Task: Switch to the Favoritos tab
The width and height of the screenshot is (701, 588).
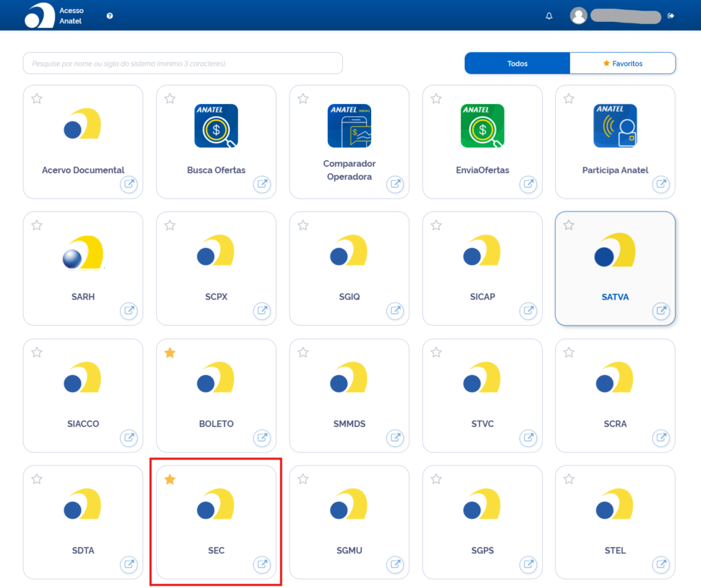Action: 622,64
